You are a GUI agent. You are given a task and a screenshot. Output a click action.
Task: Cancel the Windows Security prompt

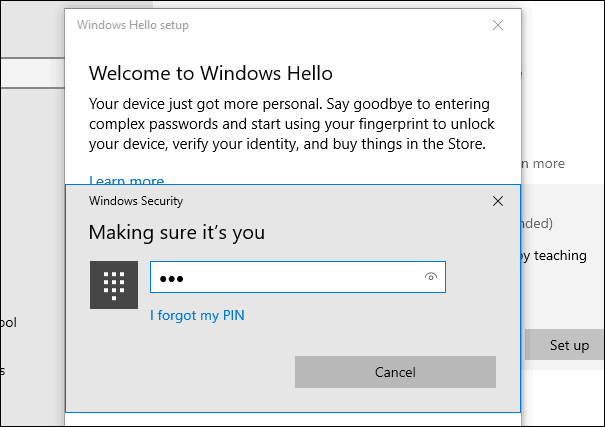(x=395, y=372)
